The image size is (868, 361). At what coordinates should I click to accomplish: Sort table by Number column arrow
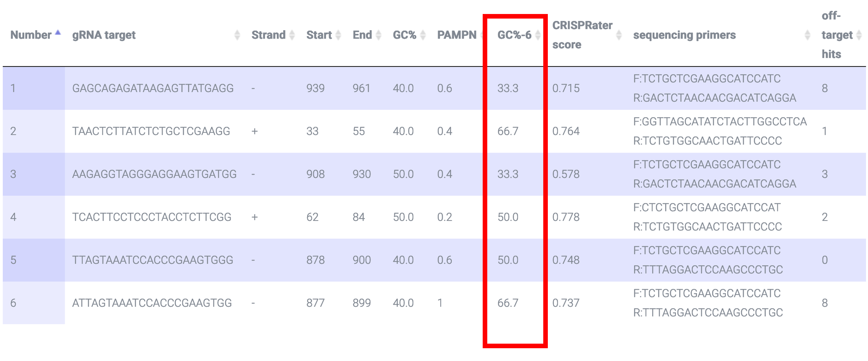pyautogui.click(x=58, y=32)
